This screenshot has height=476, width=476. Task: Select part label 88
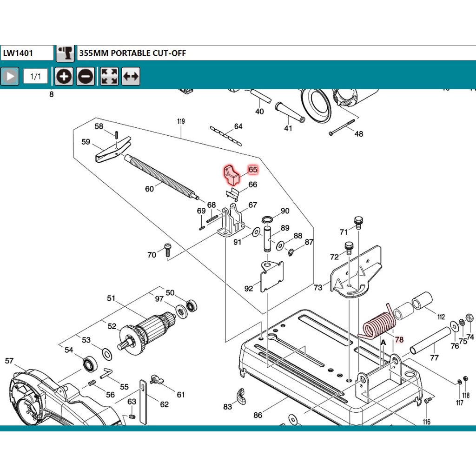298,236
